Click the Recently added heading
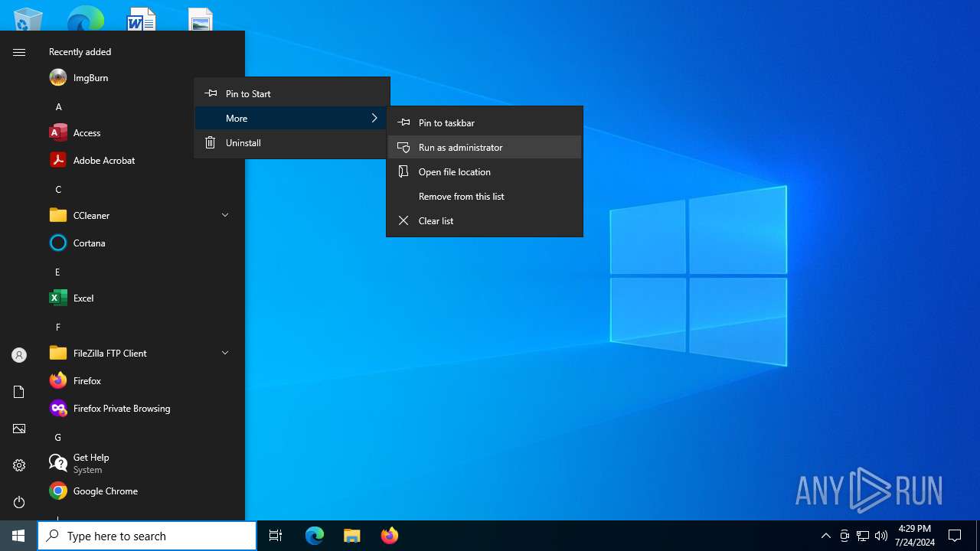Viewport: 980px width, 551px height. [80, 52]
